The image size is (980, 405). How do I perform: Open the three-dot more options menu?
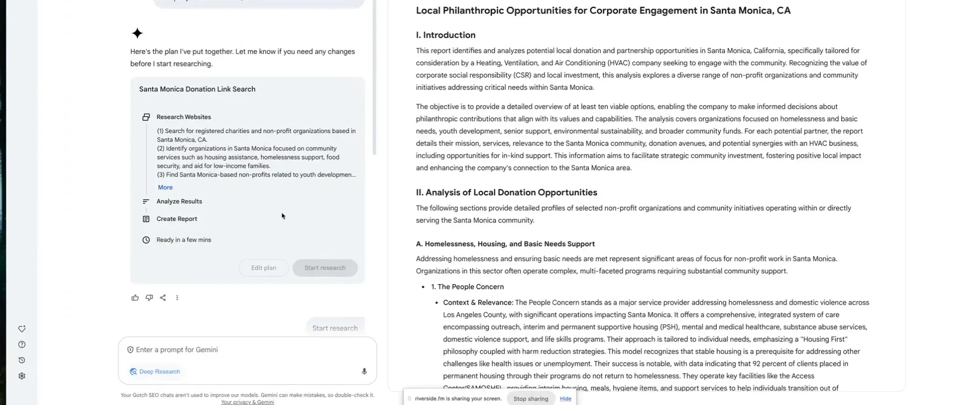(177, 298)
